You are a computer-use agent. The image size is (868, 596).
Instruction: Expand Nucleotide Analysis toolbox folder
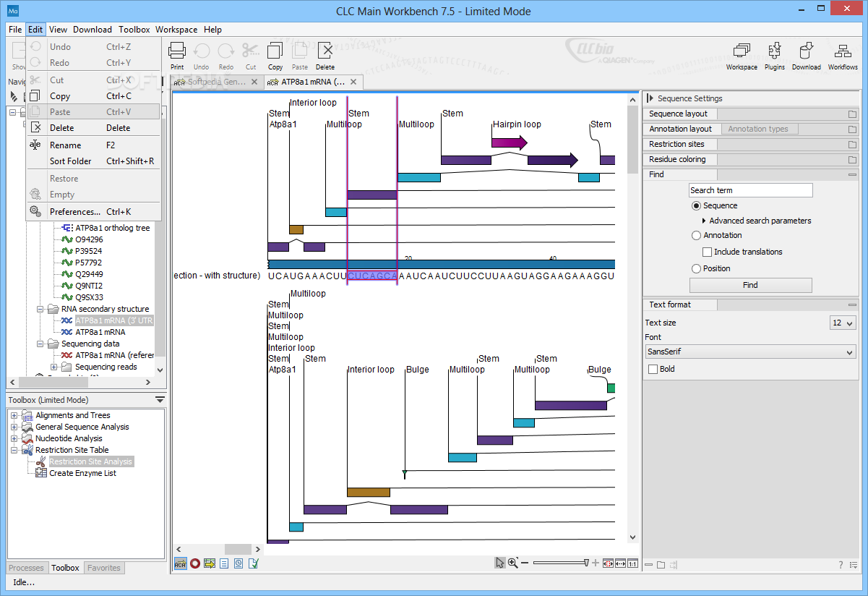click(x=14, y=438)
